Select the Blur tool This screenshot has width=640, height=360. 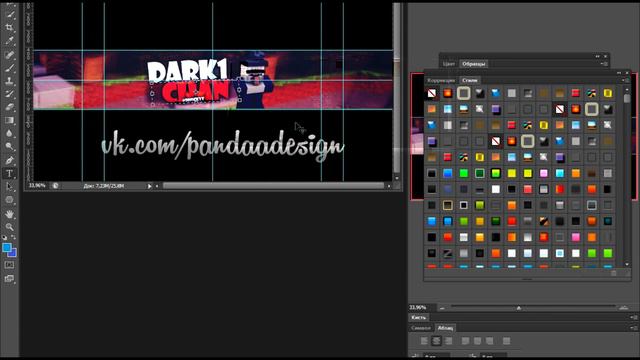coord(9,133)
